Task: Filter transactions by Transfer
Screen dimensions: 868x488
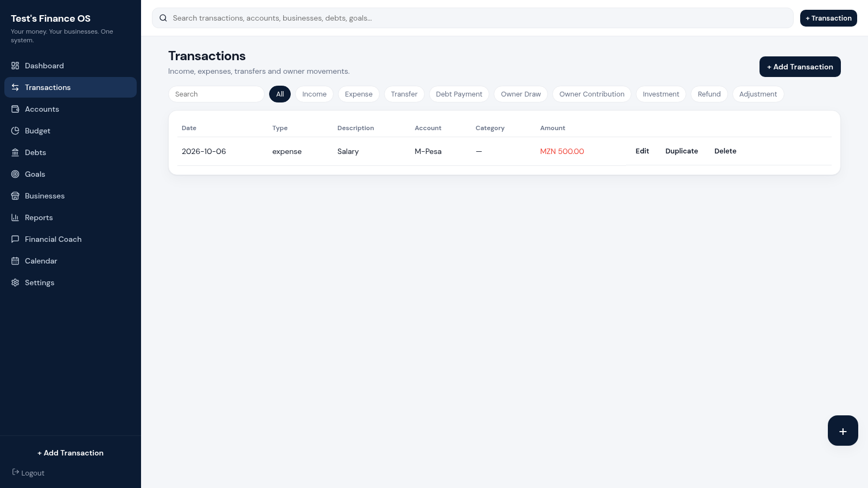Action: click(404, 94)
